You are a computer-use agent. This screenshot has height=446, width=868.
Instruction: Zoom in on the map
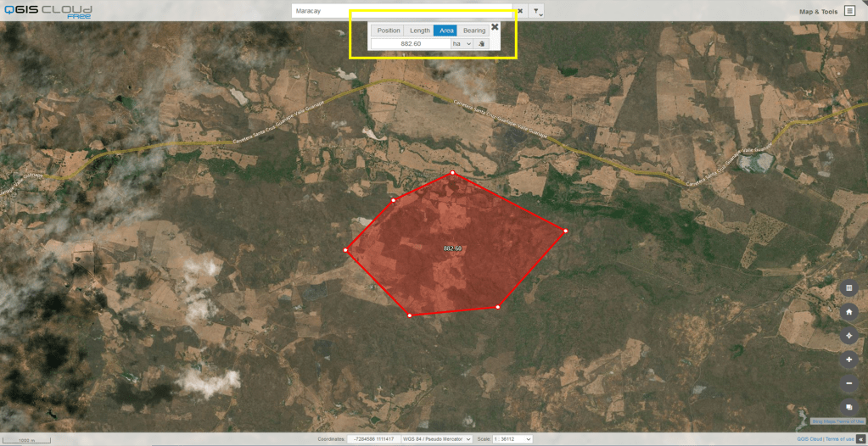coord(849,360)
